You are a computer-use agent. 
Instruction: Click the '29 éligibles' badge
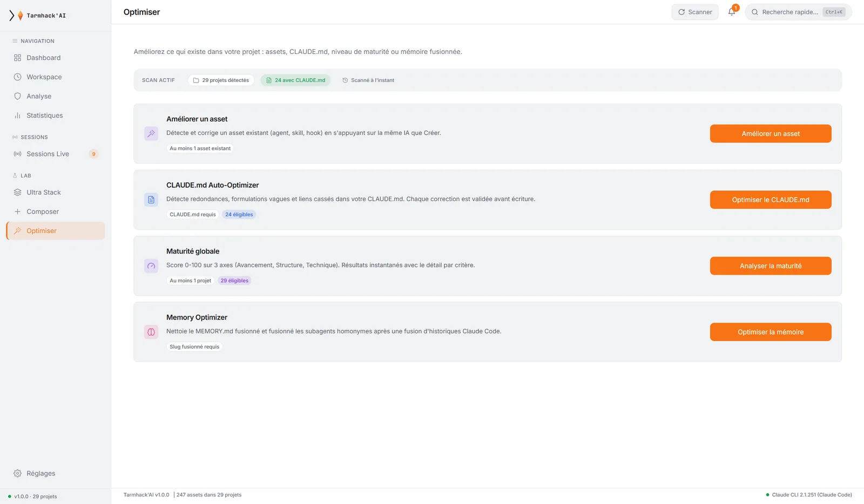pyautogui.click(x=234, y=281)
